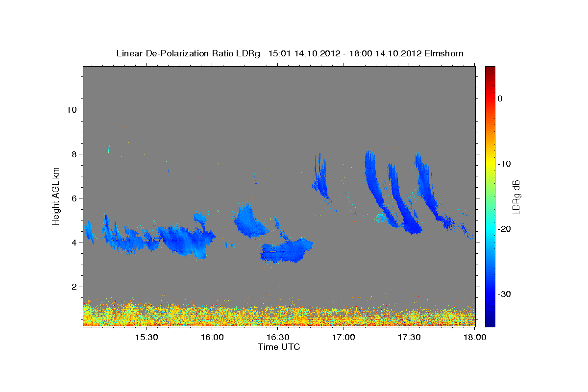The width and height of the screenshot is (588, 392).
Task: Click the 'Elmshorn' location in title
Action: click(443, 53)
